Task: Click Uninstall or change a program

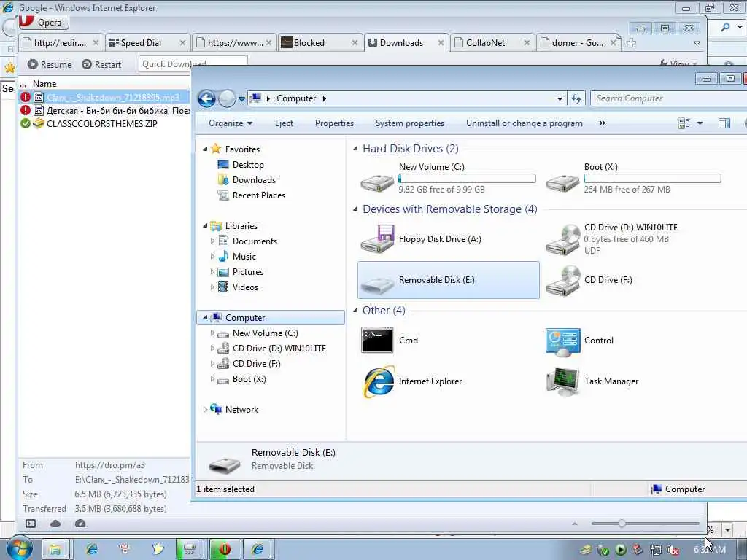Action: pyautogui.click(x=524, y=123)
